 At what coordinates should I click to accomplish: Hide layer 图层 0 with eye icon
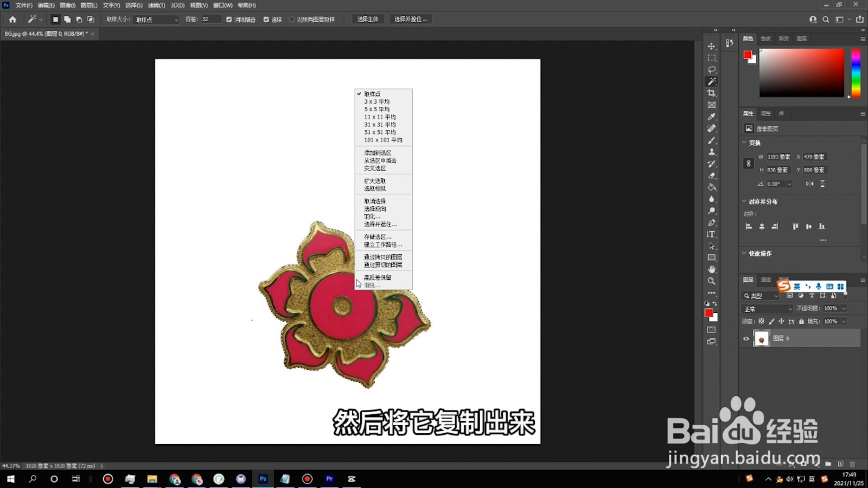pos(746,339)
